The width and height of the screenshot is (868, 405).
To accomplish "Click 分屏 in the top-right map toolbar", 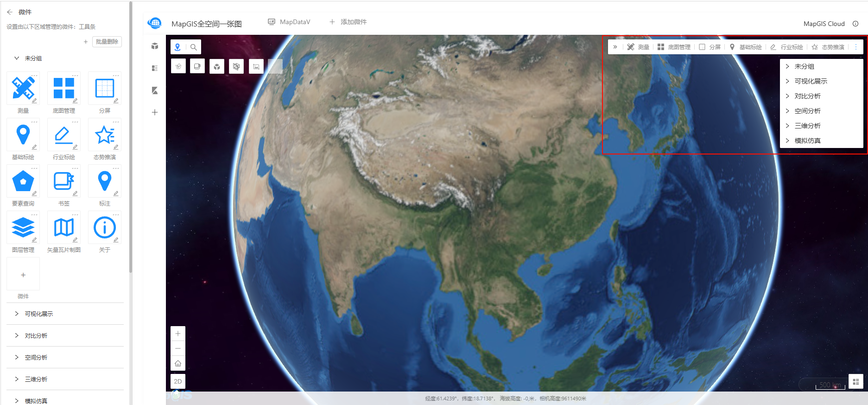I will 710,47.
